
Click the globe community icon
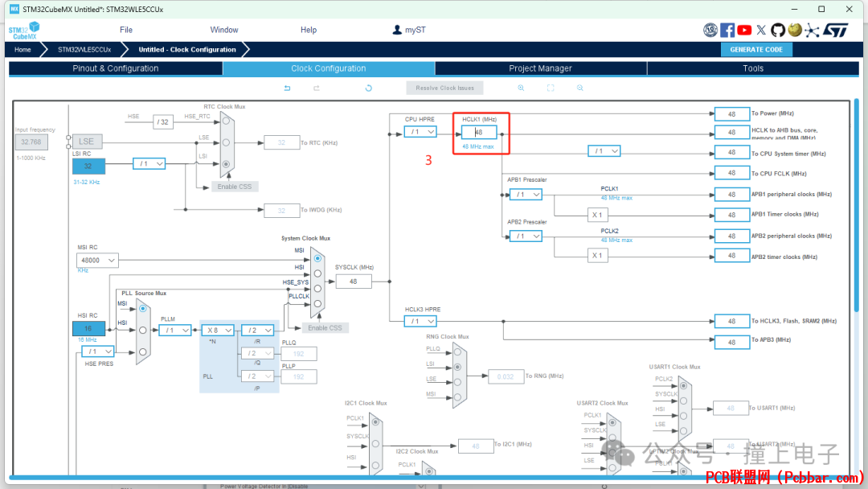[x=795, y=29]
